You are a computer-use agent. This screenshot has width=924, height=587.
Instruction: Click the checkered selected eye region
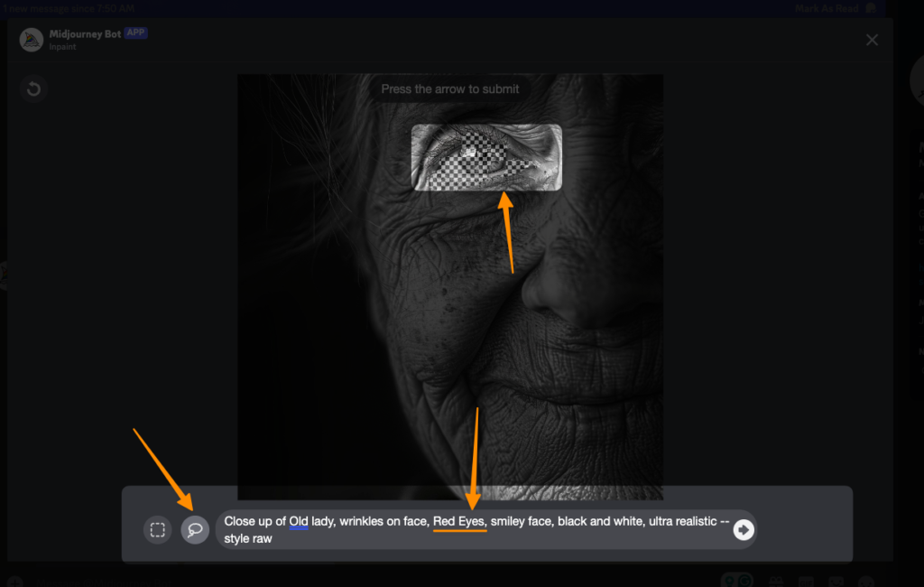point(486,158)
